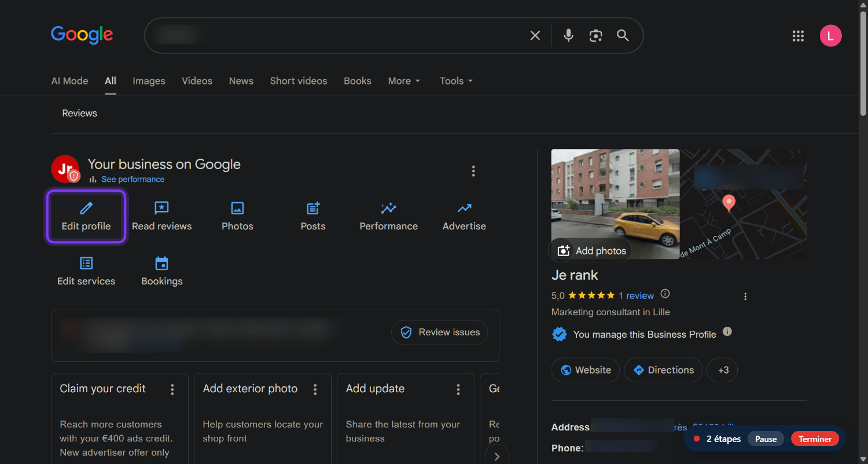The height and width of the screenshot is (464, 868).
Task: Follow the See performance link
Action: point(133,180)
